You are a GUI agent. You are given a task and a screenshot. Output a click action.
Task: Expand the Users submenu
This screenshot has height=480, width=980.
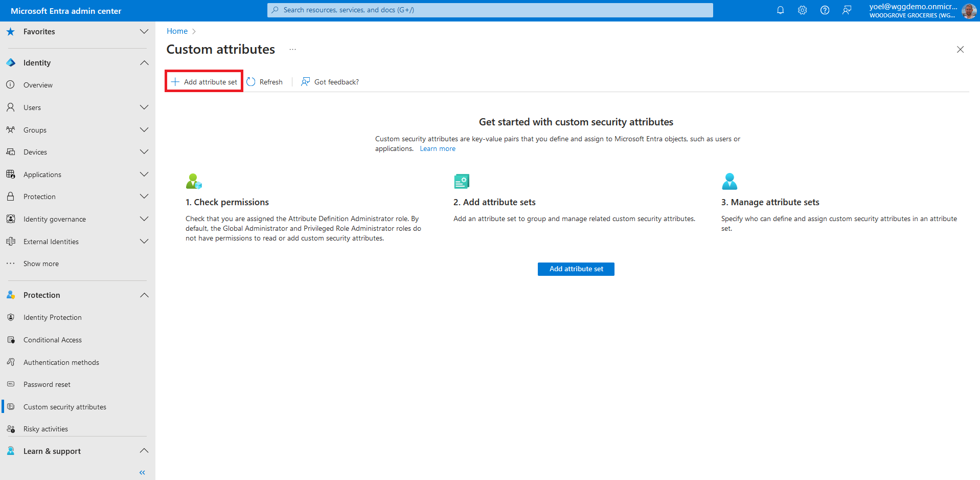tap(144, 107)
